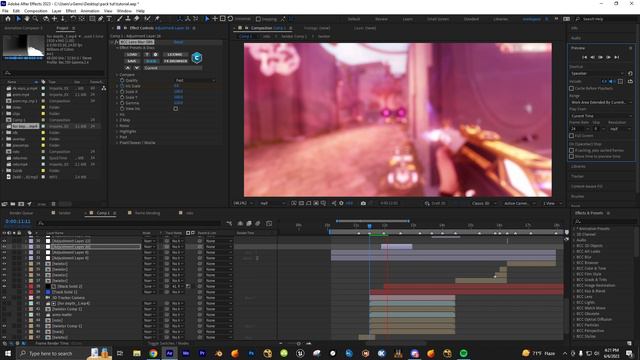Click the current timecode 0:00:11:11
The image size is (640, 360).
pyautogui.click(x=18, y=222)
